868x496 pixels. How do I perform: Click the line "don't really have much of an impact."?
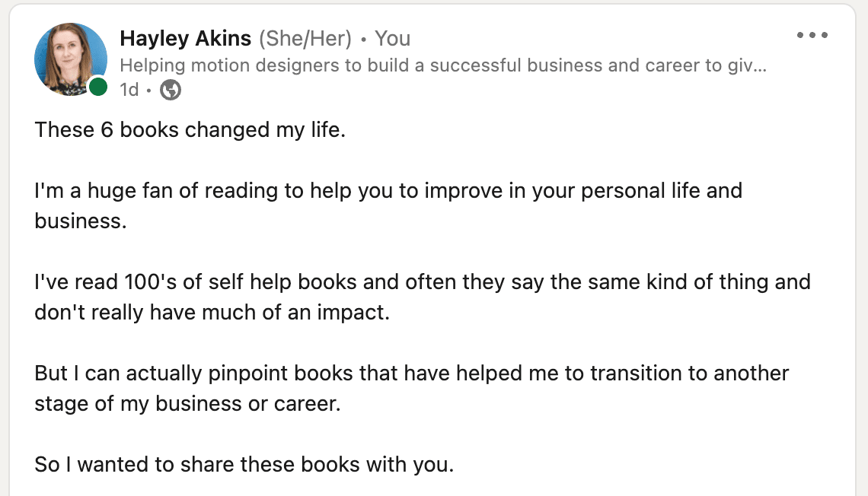click(212, 313)
